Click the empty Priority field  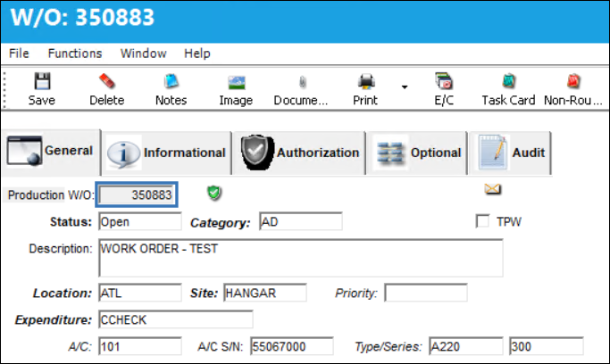point(426,293)
